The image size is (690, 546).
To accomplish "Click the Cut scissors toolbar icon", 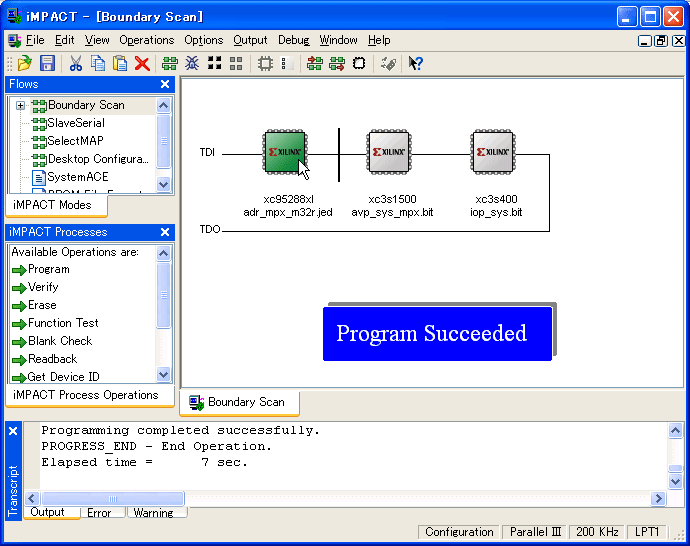I will [x=76, y=63].
